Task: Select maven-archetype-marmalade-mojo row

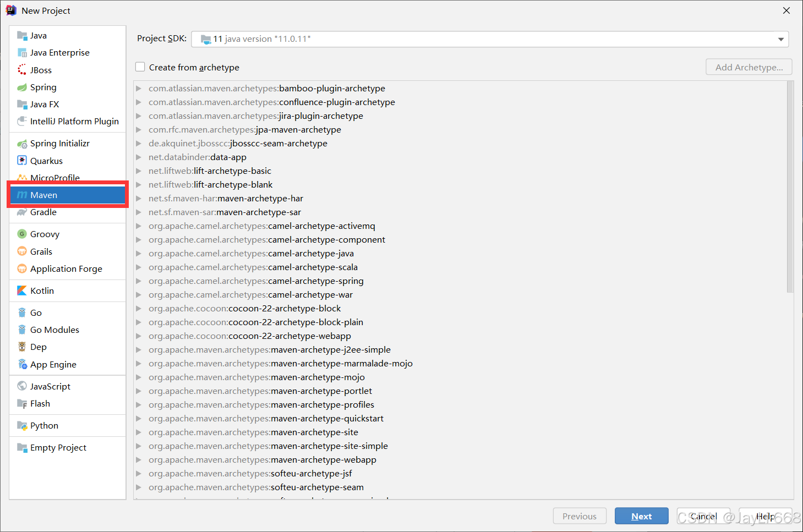Action: [281, 364]
